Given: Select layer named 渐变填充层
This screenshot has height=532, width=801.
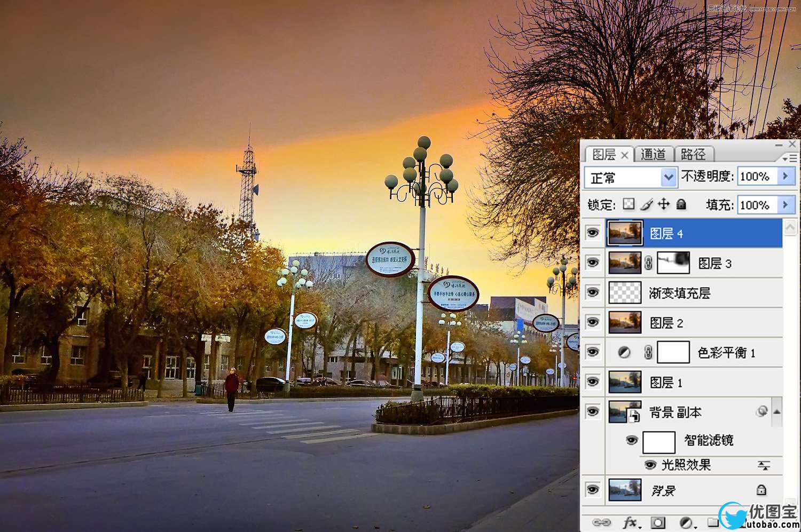Looking at the screenshot, I should pyautogui.click(x=679, y=293).
